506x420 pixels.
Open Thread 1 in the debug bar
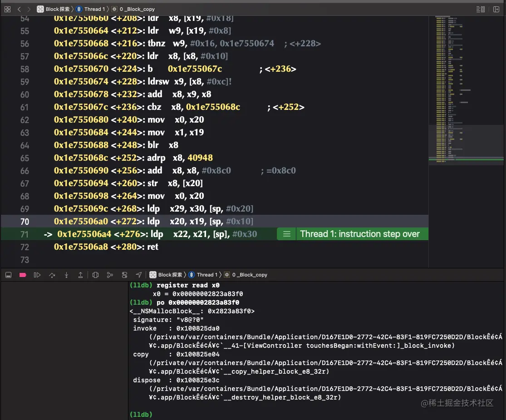203,275
